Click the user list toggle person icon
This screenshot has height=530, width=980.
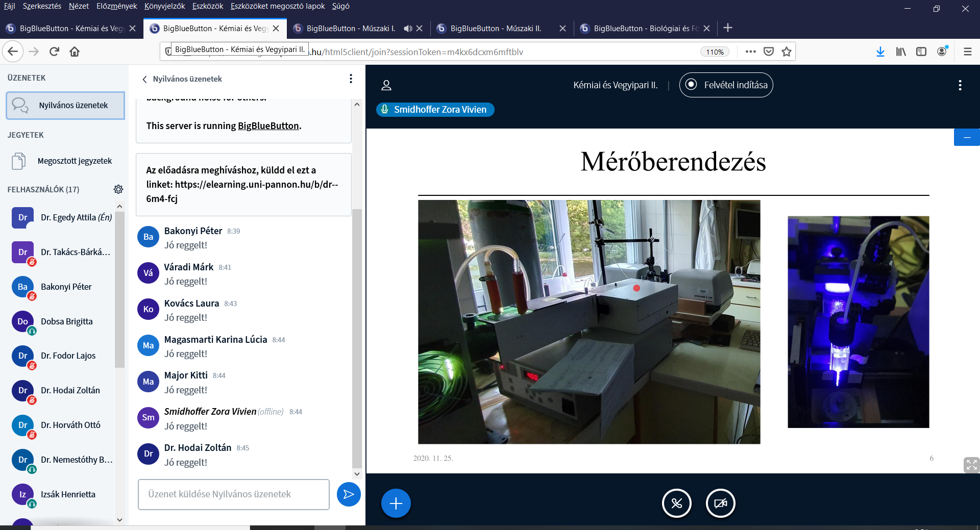pyautogui.click(x=386, y=85)
